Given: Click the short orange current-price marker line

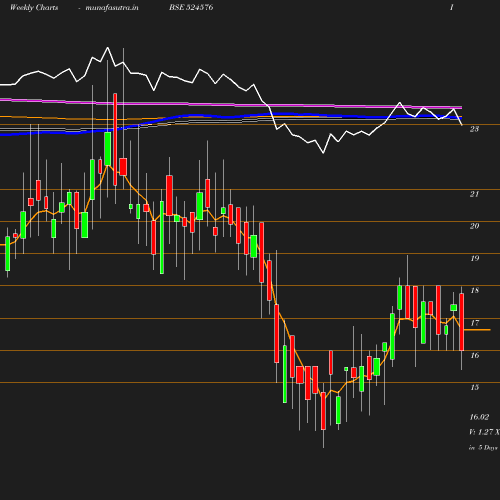Looking at the screenshot, I should point(477,330).
